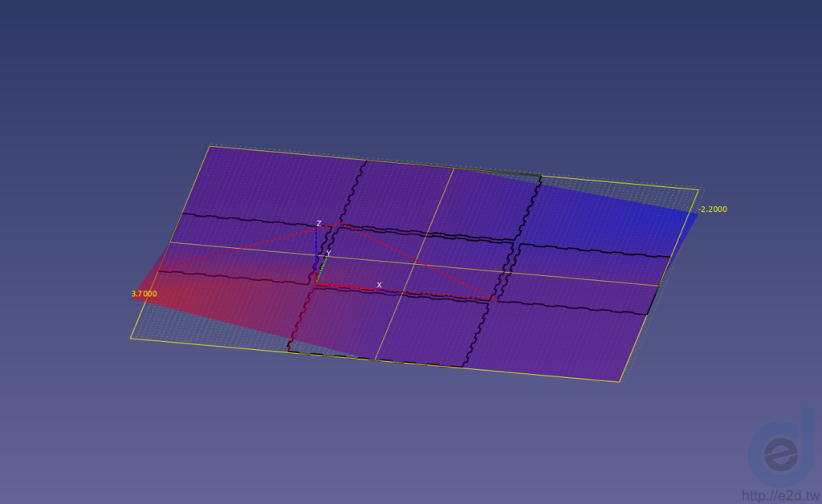Select the Y axis label

(328, 254)
